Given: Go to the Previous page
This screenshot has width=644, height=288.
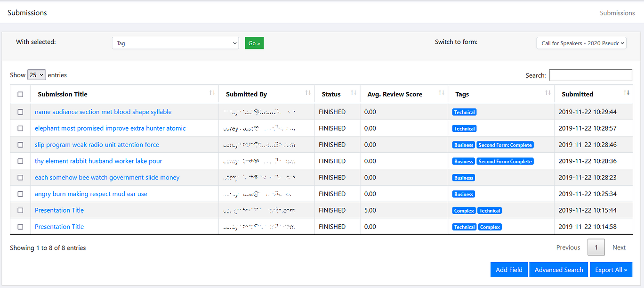Looking at the screenshot, I should 568,247.
